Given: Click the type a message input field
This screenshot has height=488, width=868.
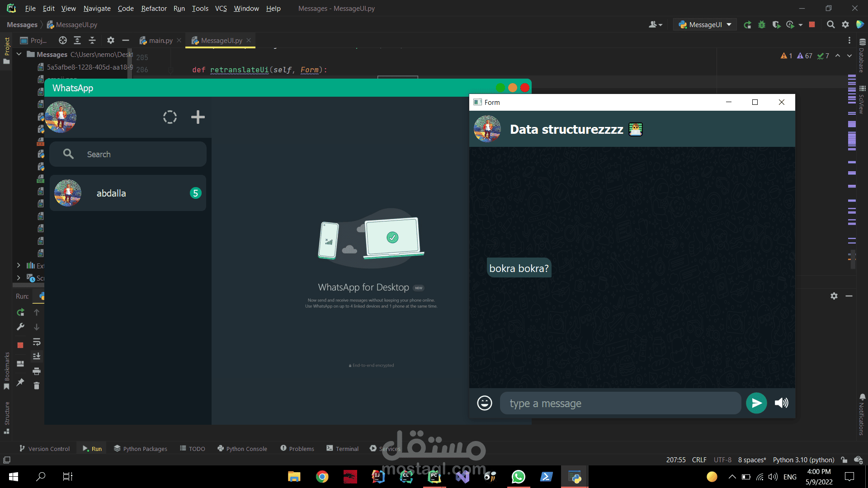Looking at the screenshot, I should (620, 403).
